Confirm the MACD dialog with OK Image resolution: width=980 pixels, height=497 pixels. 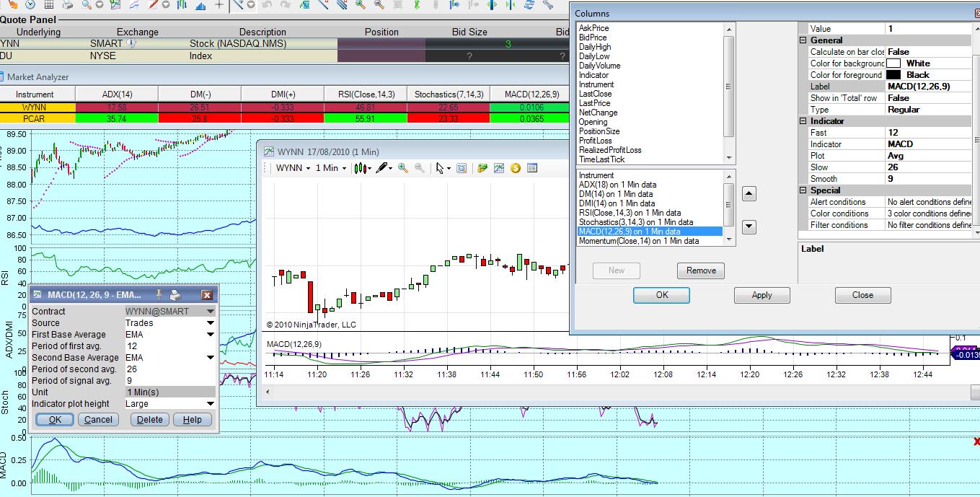pos(55,419)
